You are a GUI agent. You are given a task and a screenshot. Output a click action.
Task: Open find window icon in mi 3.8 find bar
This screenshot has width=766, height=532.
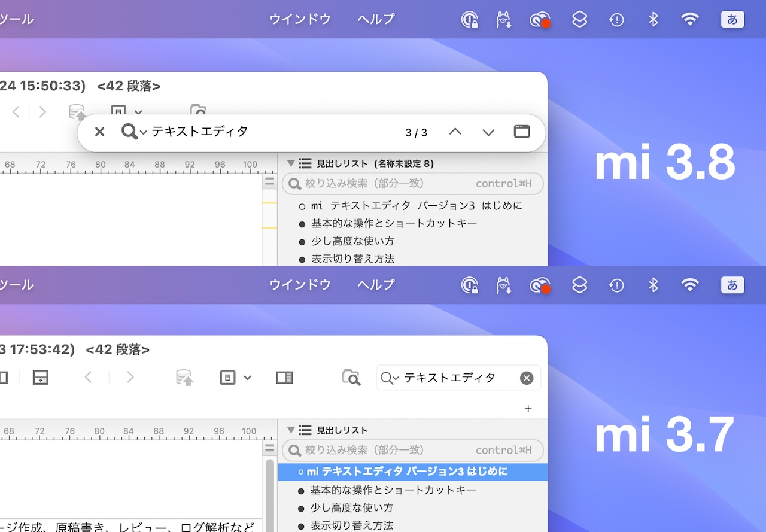point(522,132)
